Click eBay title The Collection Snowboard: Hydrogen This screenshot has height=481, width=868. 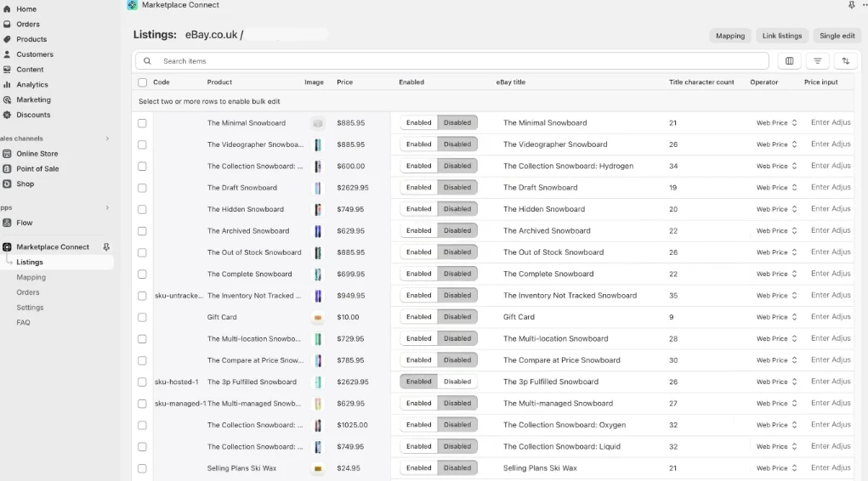(x=568, y=166)
